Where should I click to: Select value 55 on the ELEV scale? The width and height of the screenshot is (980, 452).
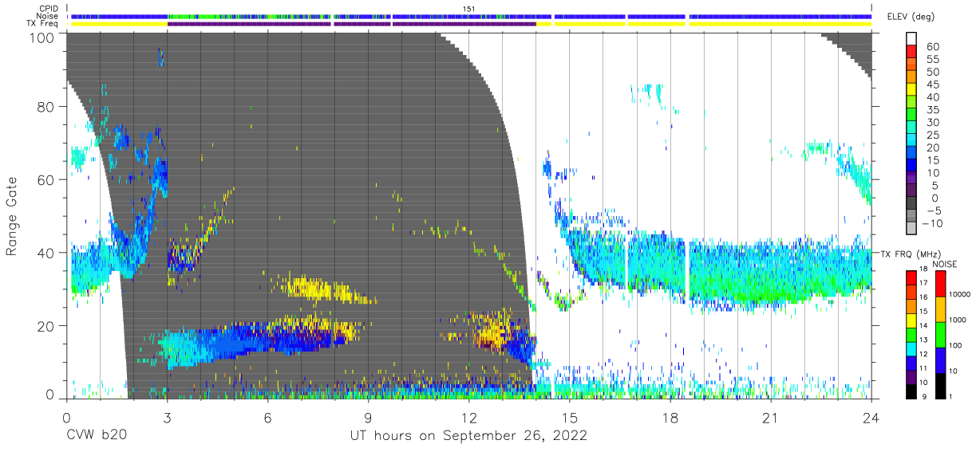[x=932, y=59]
